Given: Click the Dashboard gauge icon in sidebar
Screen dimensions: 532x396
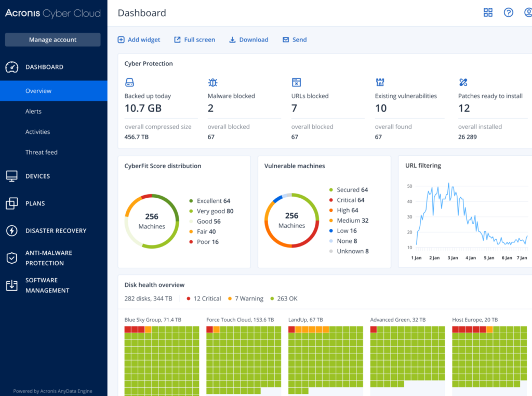Looking at the screenshot, I should click(x=12, y=67).
